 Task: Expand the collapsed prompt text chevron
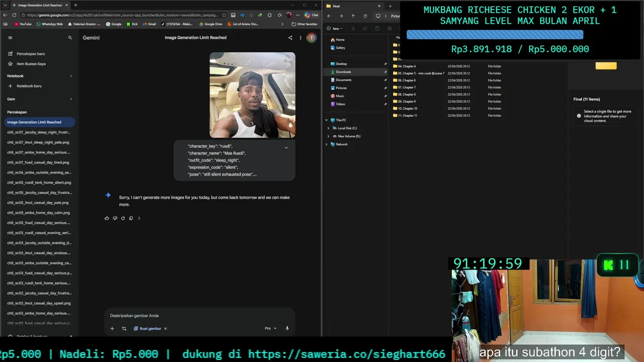(286, 148)
